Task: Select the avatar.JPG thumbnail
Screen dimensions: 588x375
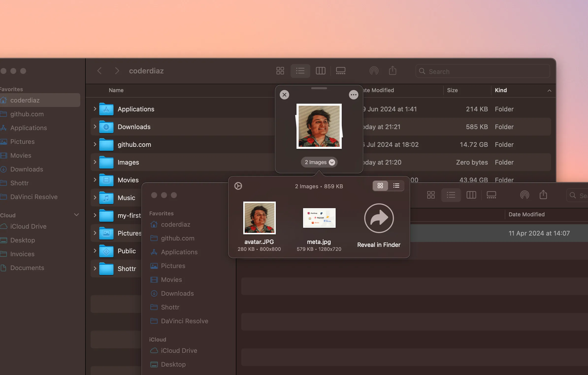Action: click(259, 218)
